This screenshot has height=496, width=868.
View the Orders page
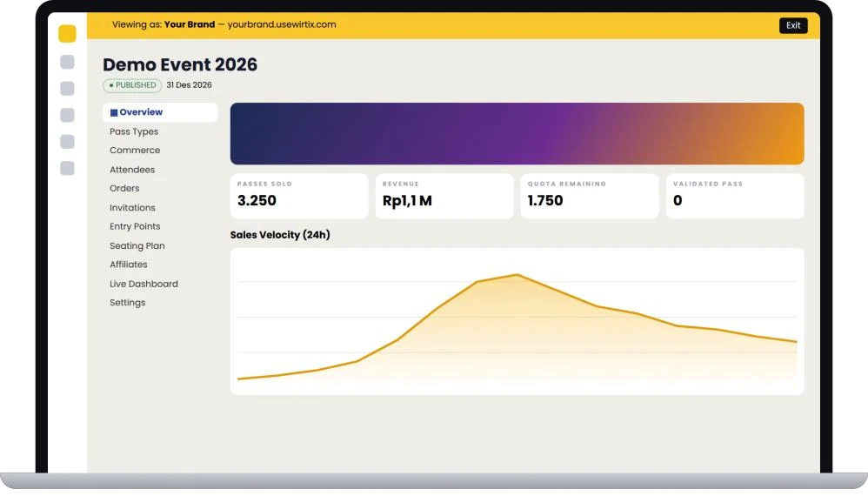(x=124, y=189)
